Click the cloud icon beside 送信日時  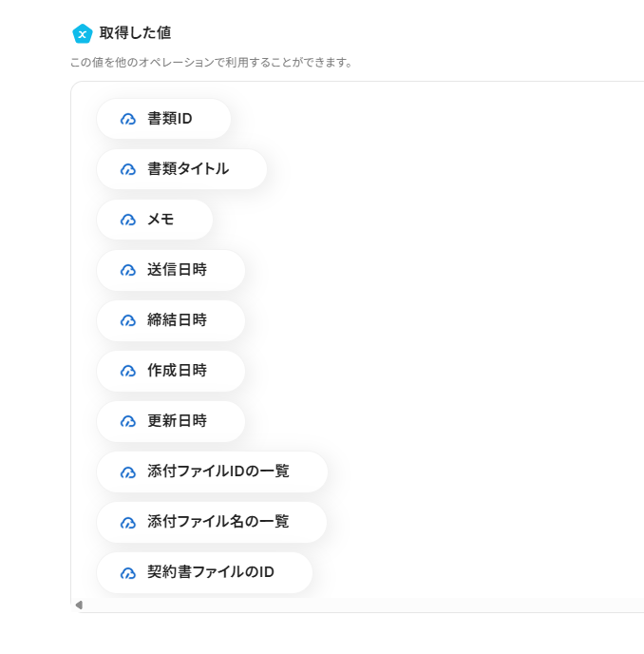128,270
